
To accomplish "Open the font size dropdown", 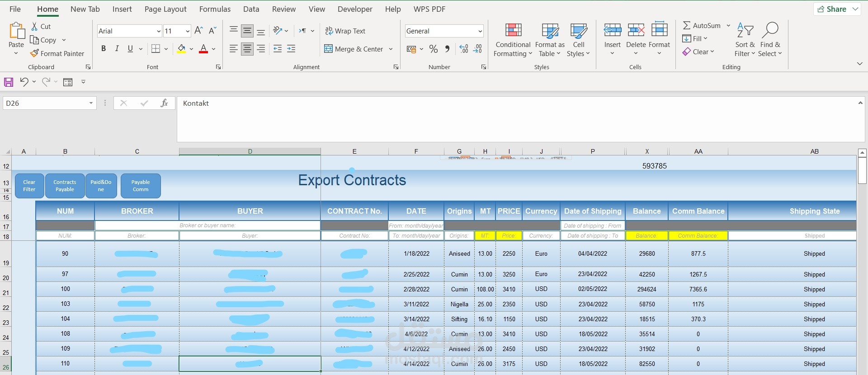I will 187,31.
